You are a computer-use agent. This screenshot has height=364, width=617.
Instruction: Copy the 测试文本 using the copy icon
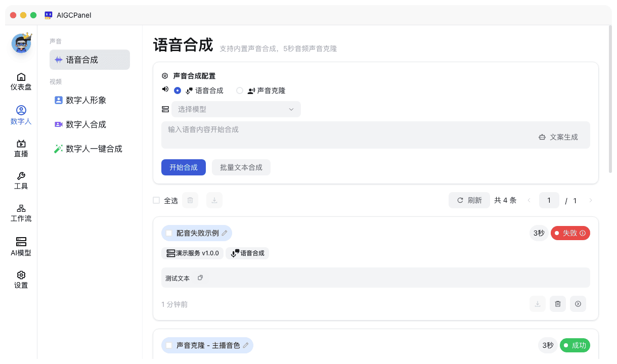(200, 278)
